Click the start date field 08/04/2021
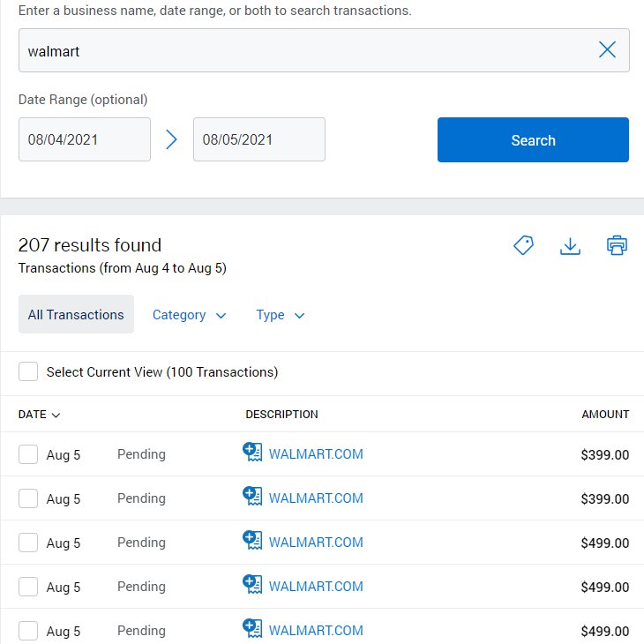The width and height of the screenshot is (644, 644). coord(85,139)
